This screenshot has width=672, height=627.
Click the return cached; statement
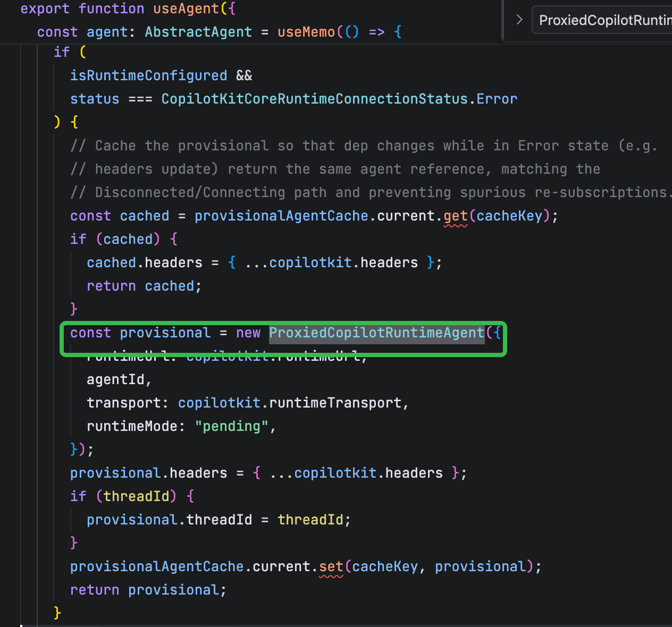pos(144,286)
